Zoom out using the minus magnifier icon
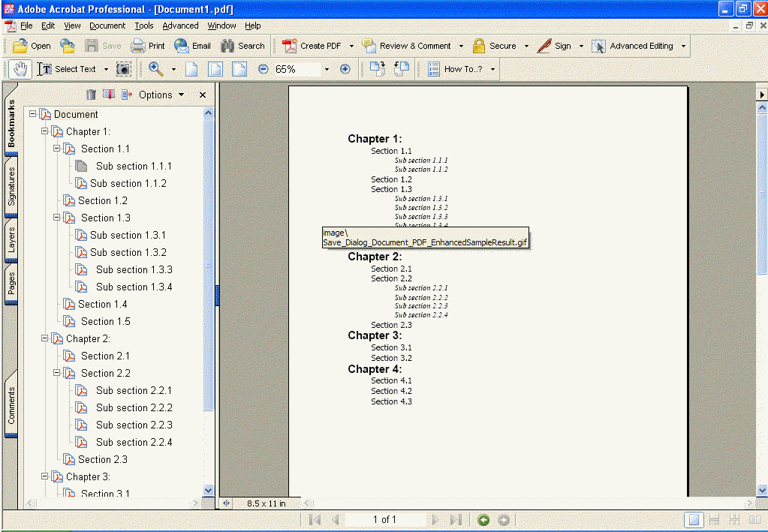Screen dimensions: 768x532 (262, 69)
